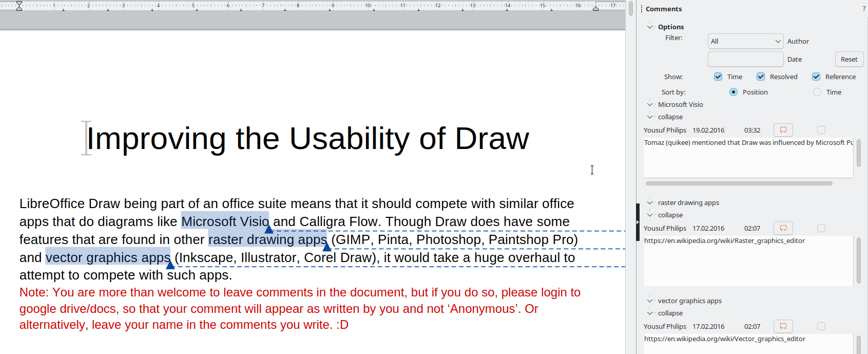Toggle the Show Time checkbox
This screenshot has width=868, height=354.
[x=718, y=77]
